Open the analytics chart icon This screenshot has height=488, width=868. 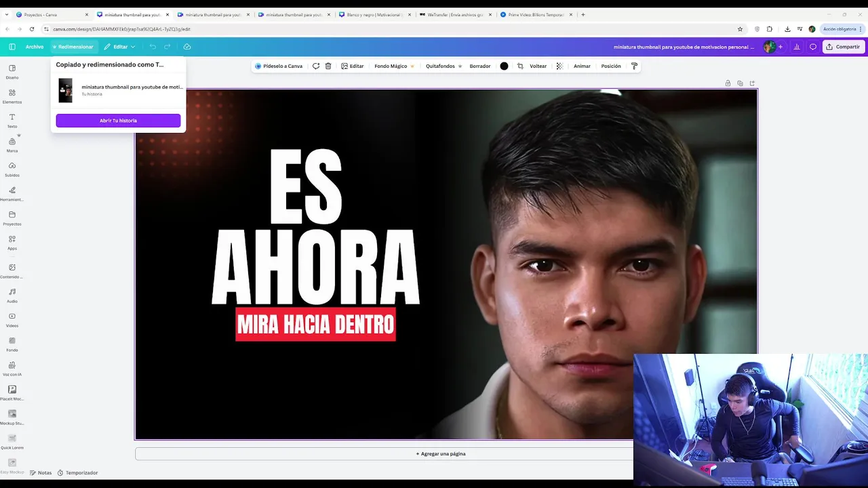click(x=797, y=47)
